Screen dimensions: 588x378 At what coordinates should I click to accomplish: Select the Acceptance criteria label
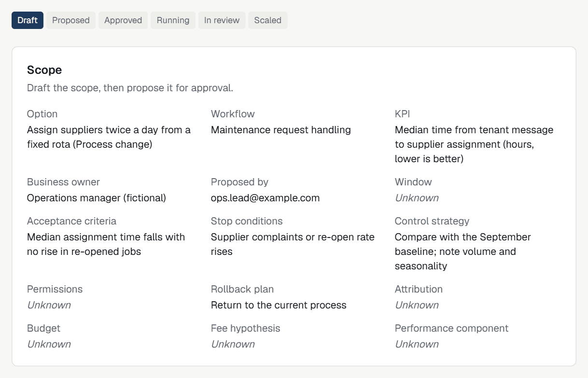pos(71,221)
